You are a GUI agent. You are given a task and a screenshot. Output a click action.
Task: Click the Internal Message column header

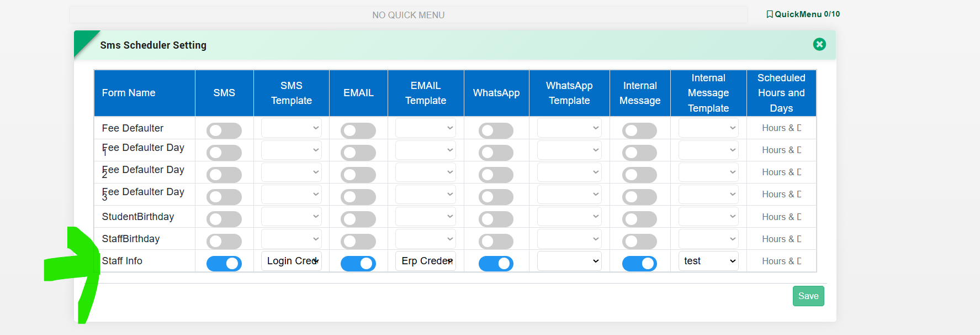tap(640, 93)
